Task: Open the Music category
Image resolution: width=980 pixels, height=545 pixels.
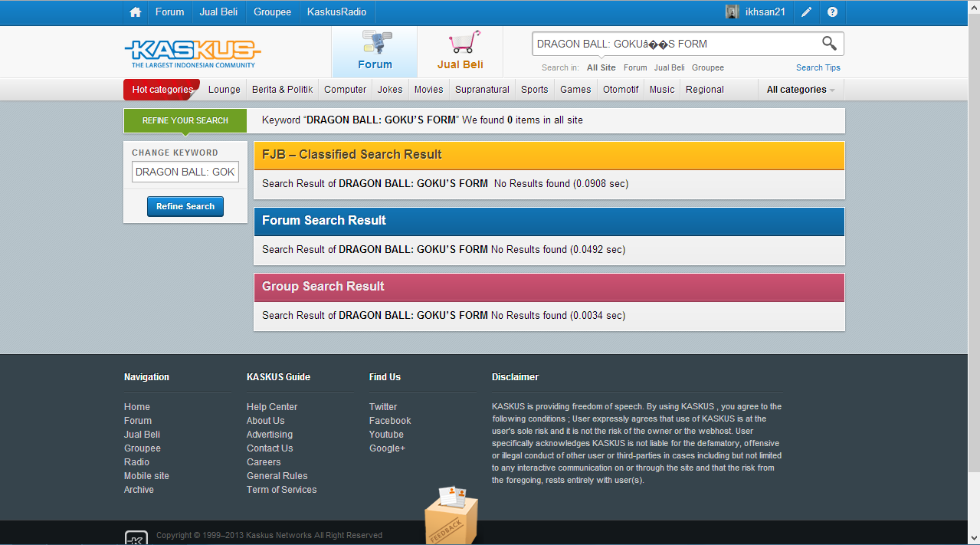Action: tap(662, 90)
